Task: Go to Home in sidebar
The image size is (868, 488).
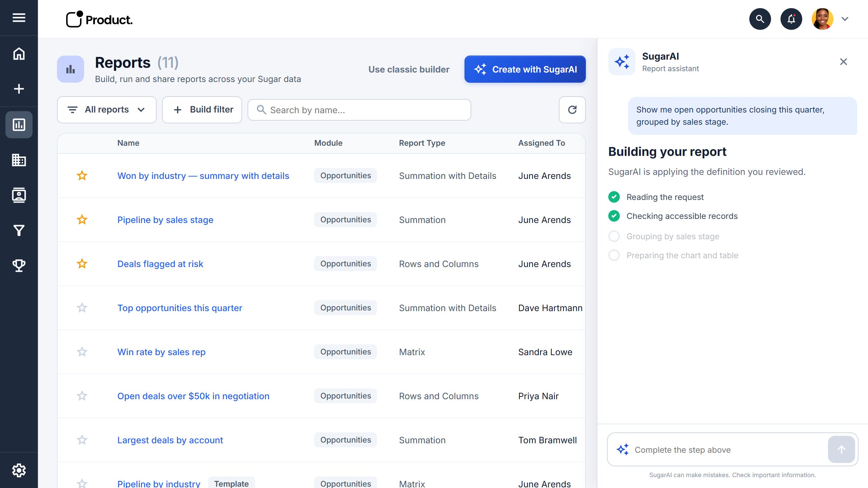Action: 19,54
